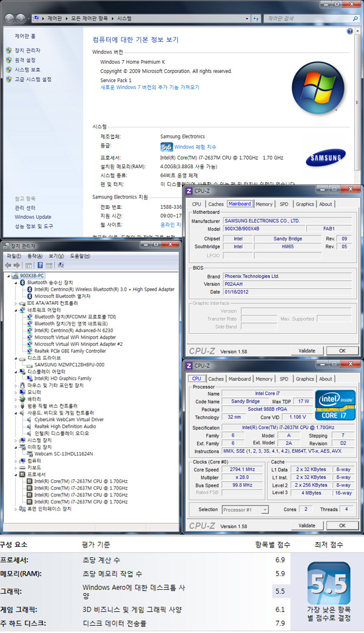Click the forward arrow in Device Manager toolbar
This screenshot has width=364, height=633.
coord(16,265)
